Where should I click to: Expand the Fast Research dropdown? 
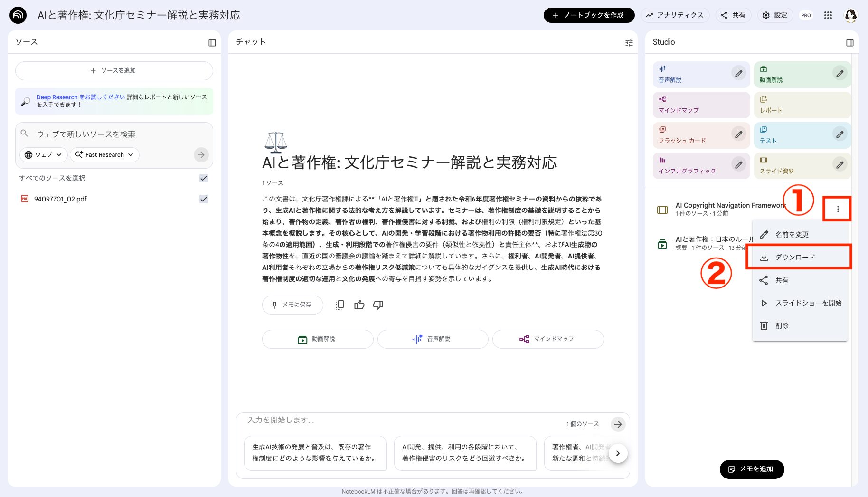[x=104, y=154]
